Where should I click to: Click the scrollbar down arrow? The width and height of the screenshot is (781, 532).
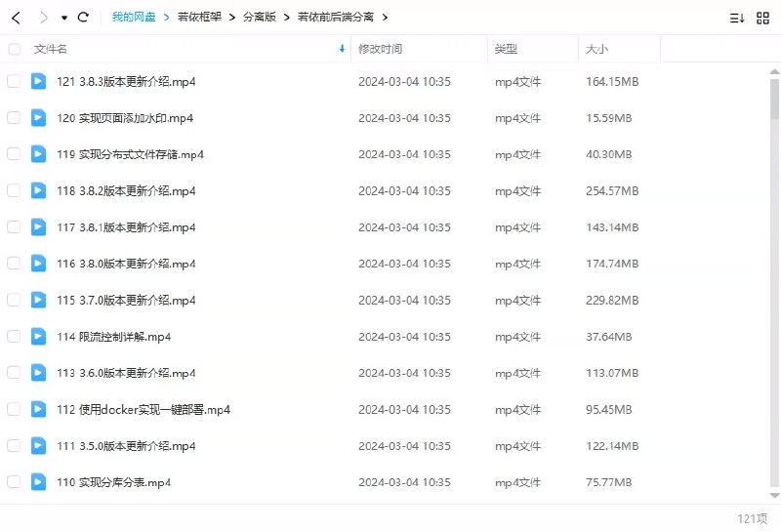pos(774,495)
